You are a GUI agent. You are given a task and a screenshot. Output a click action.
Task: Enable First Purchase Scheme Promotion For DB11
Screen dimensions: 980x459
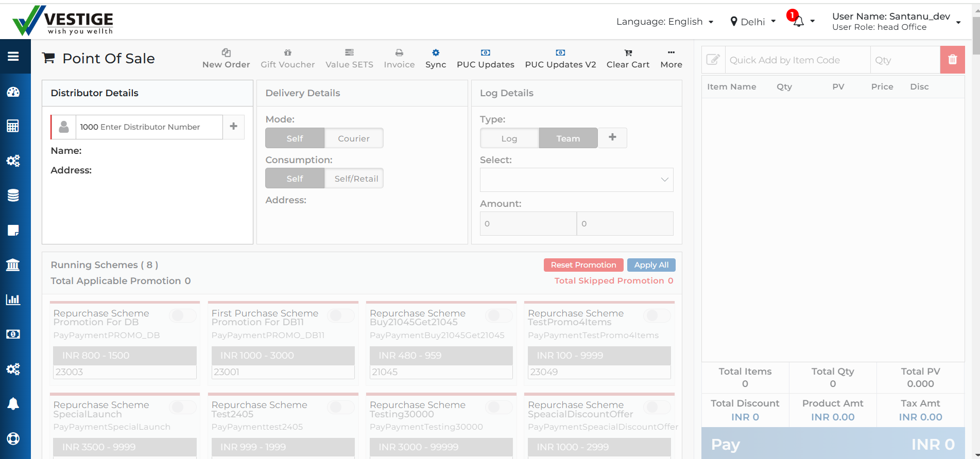tap(341, 315)
